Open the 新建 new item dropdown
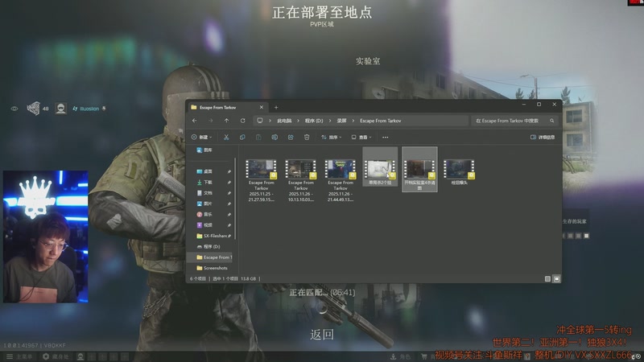 click(202, 137)
